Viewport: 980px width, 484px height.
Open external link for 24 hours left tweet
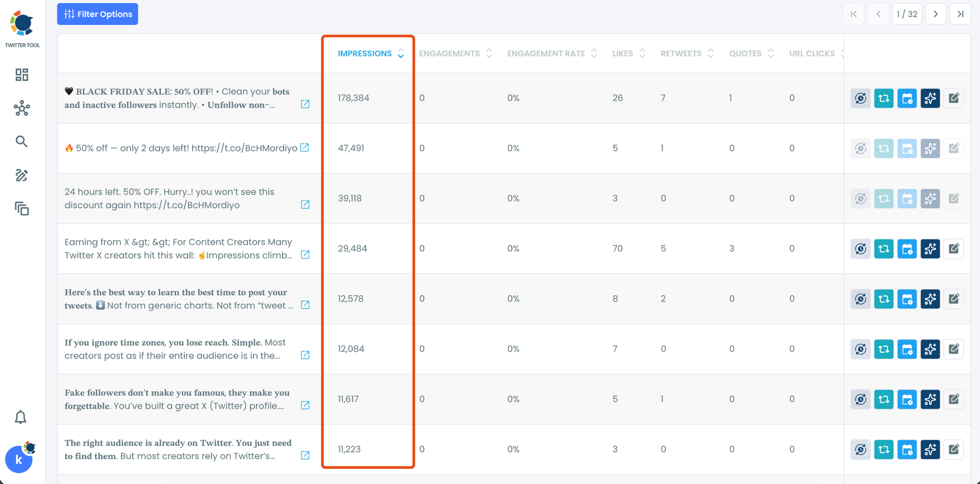coord(305,204)
